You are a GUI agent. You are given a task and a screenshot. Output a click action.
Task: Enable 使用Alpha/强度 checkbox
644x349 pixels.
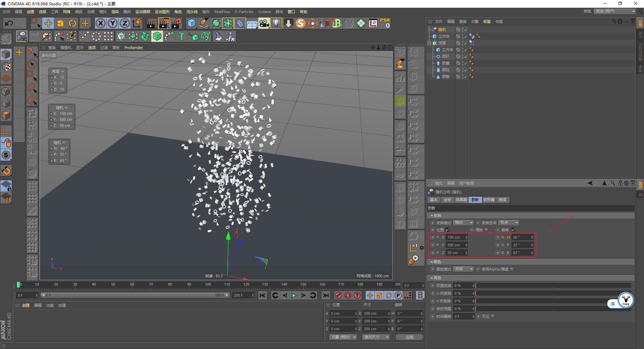pyautogui.click(x=512, y=269)
